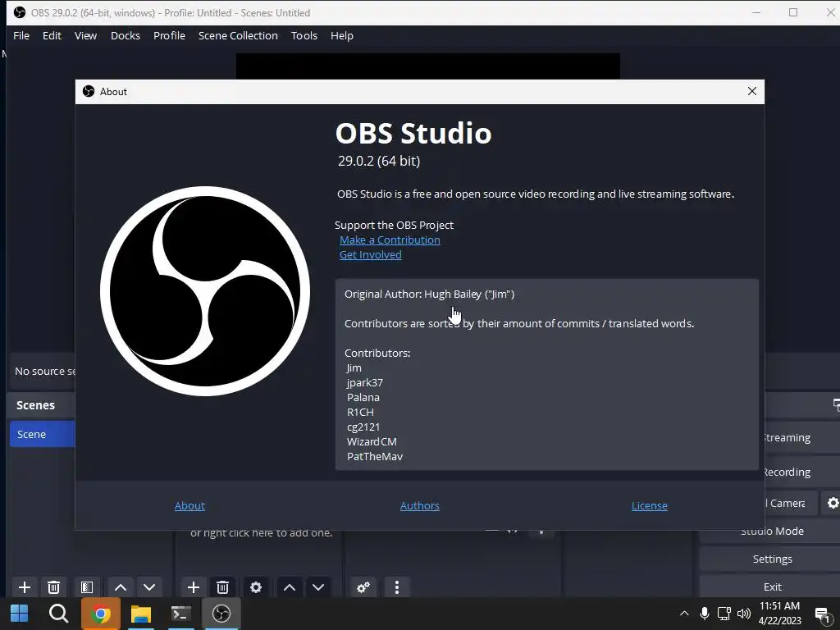Open volume control tray icon

coord(743,614)
